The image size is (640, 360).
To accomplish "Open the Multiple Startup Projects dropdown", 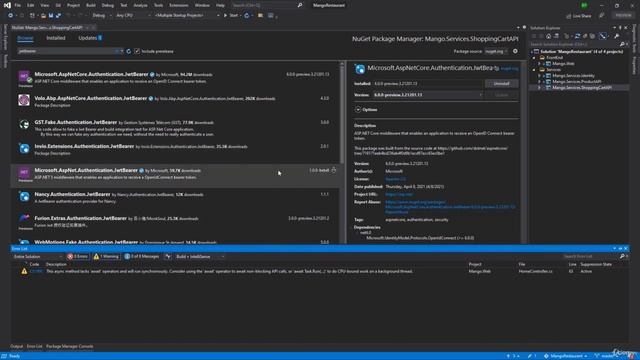I will coord(188,16).
